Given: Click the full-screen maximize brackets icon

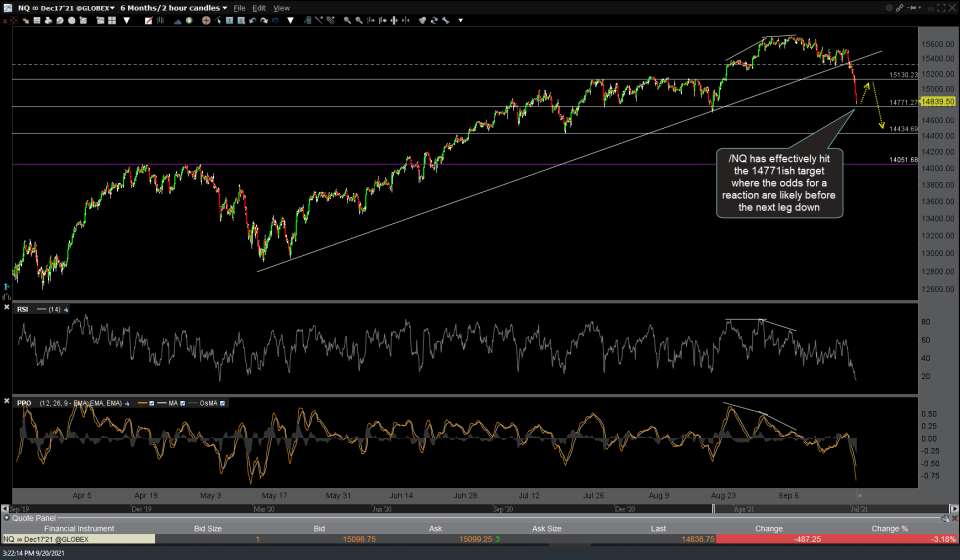Looking at the screenshot, I should [x=941, y=7].
